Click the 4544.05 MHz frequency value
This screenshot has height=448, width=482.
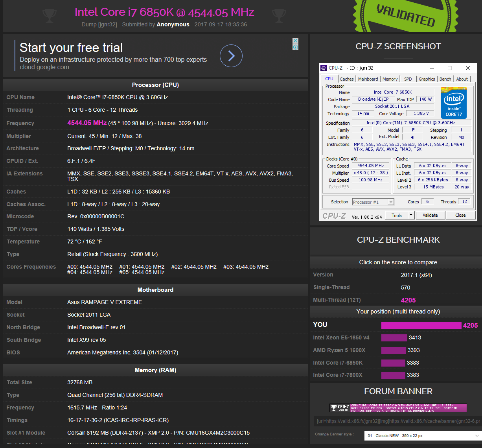pyautogui.click(x=87, y=123)
